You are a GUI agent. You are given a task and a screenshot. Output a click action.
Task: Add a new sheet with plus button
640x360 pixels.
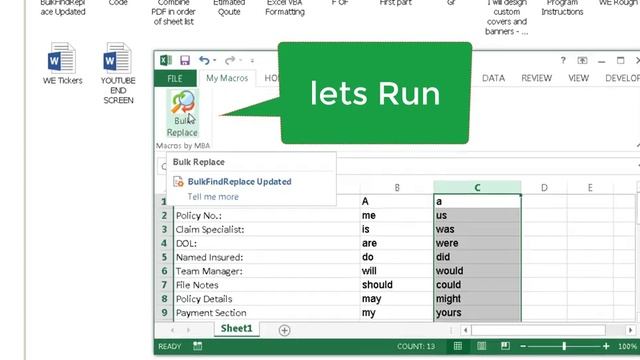[284, 330]
